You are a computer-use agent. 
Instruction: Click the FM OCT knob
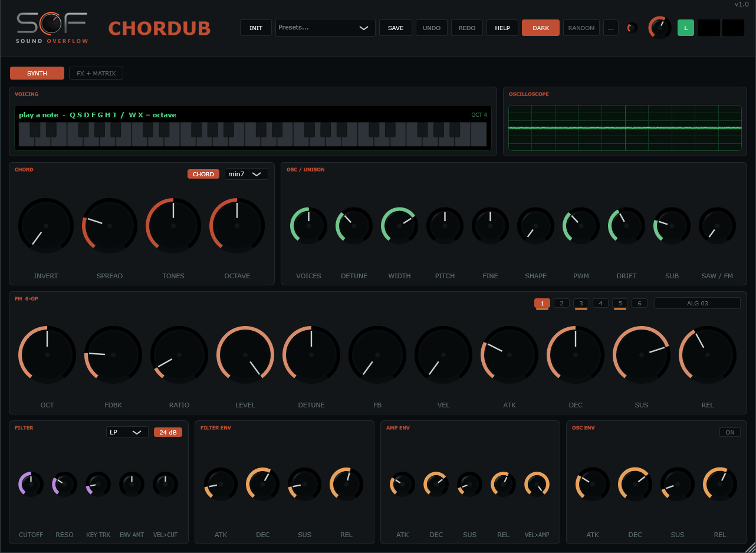47,355
